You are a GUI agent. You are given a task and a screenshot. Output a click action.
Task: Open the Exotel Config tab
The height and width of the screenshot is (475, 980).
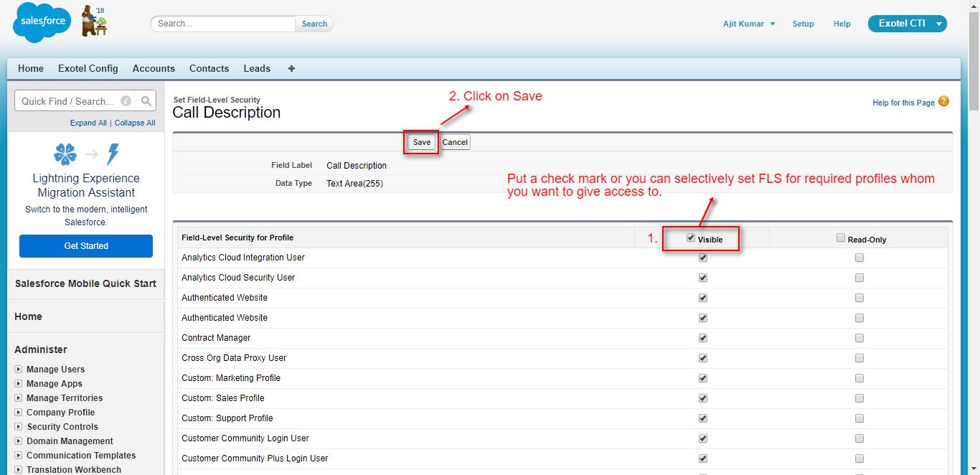click(88, 69)
